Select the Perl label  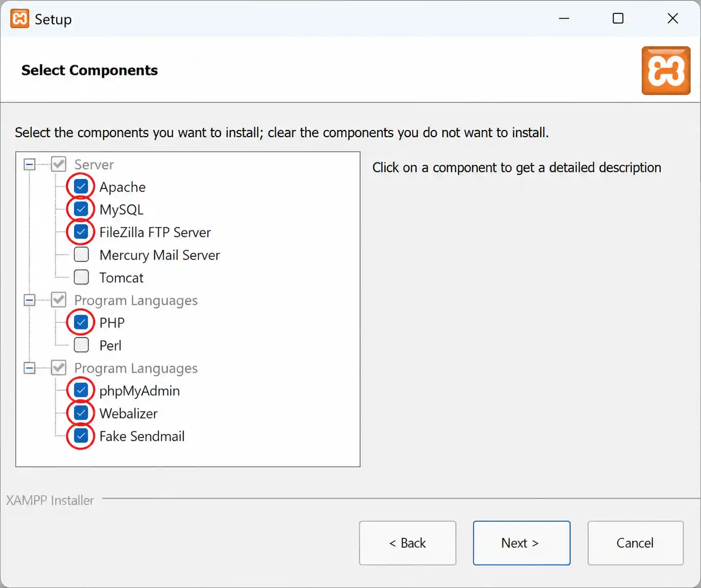[111, 346]
